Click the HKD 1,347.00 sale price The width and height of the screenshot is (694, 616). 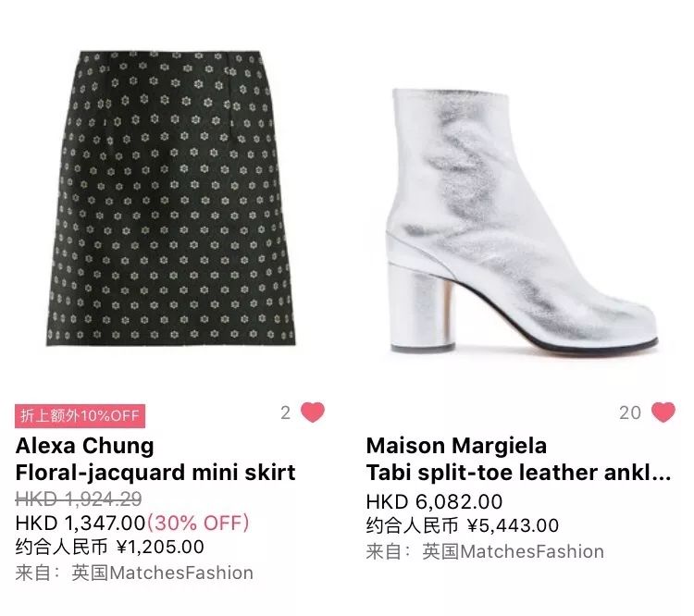pyautogui.click(x=81, y=524)
